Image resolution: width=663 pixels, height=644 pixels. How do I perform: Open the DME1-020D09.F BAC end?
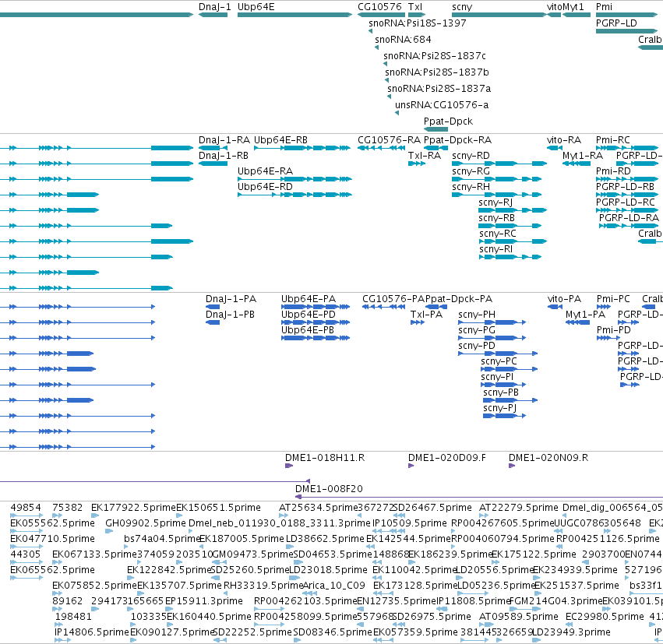coord(411,466)
